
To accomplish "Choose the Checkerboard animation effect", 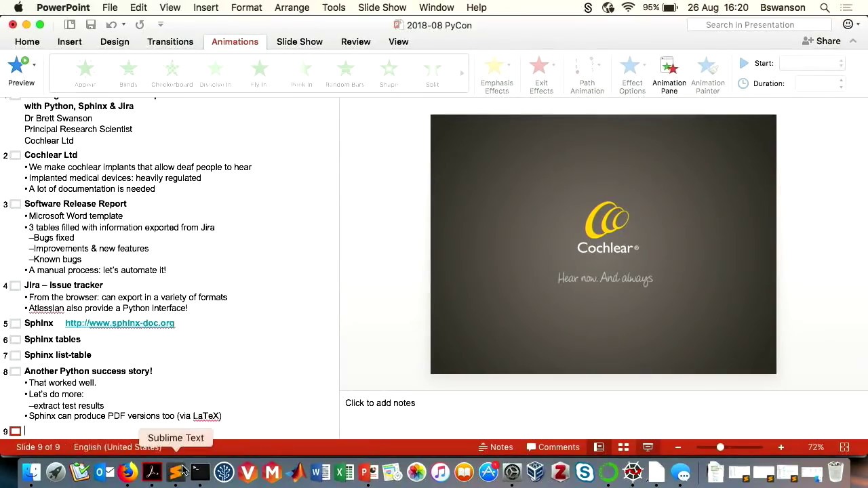I will coord(172,73).
